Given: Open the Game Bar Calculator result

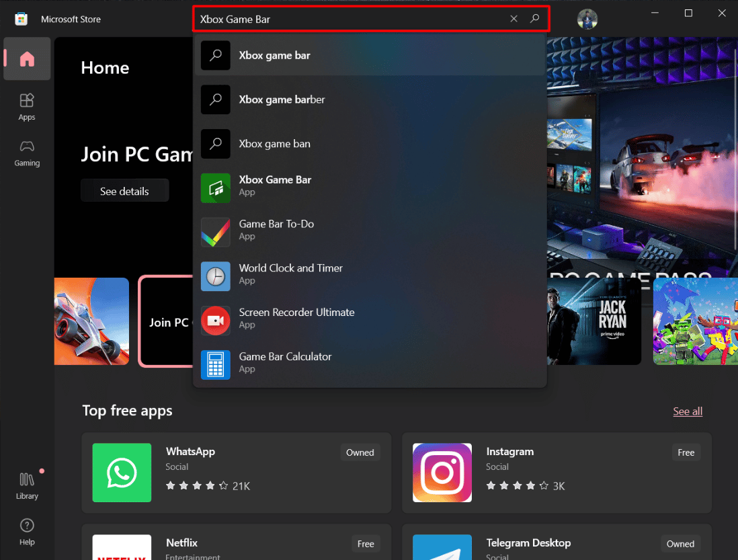Looking at the screenshot, I should point(370,364).
